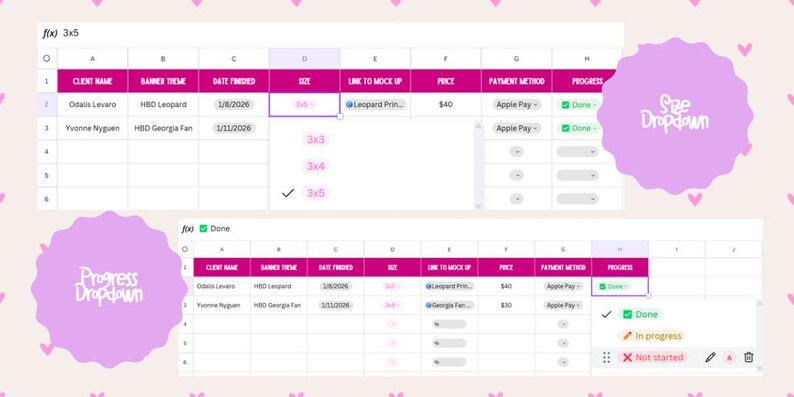
Task: Choose the In progress option
Action: coord(652,336)
